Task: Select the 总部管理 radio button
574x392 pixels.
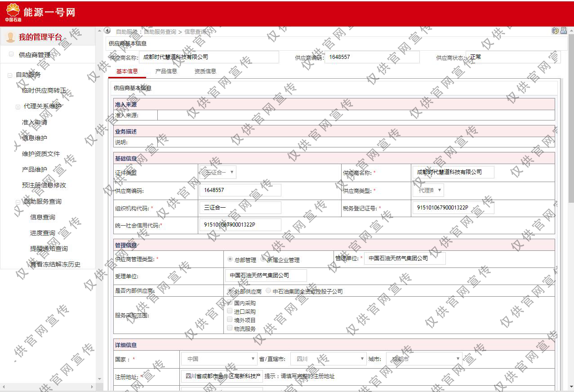Action: 230,259
